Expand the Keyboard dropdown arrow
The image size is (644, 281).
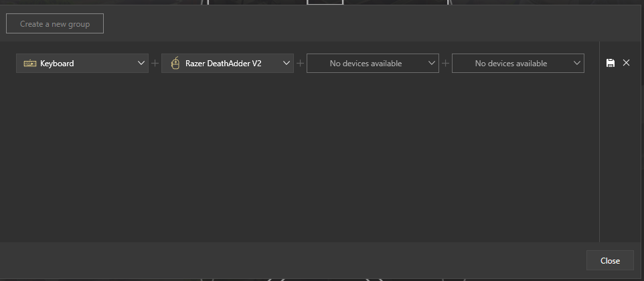click(141, 64)
